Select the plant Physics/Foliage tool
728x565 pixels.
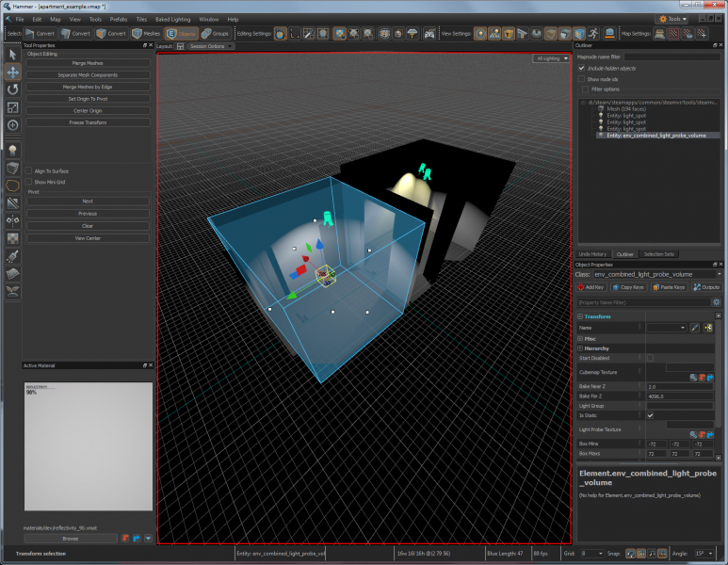click(12, 291)
